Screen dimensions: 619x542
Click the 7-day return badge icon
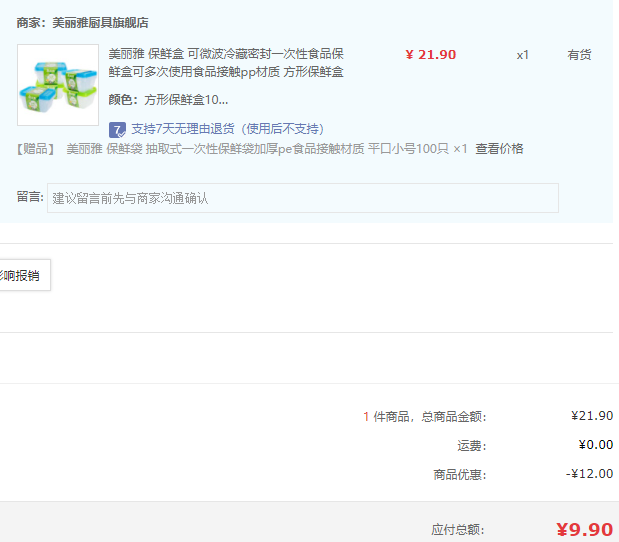(117, 129)
